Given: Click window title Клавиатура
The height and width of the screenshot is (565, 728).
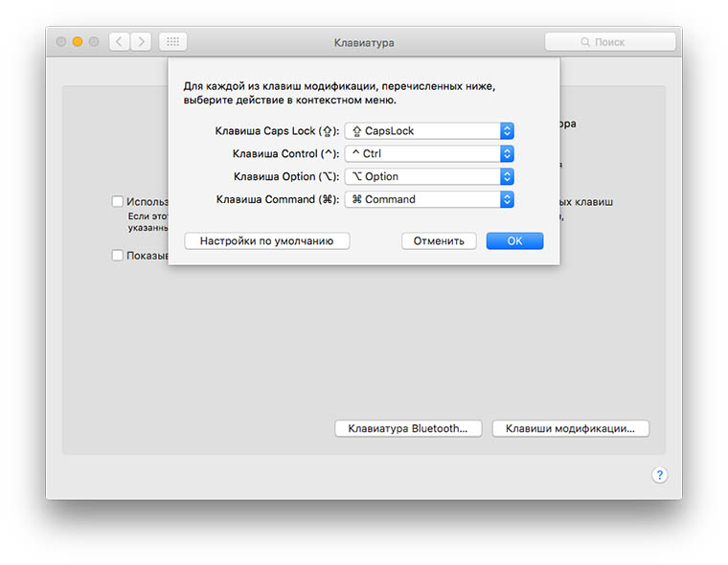Looking at the screenshot, I should point(364,43).
